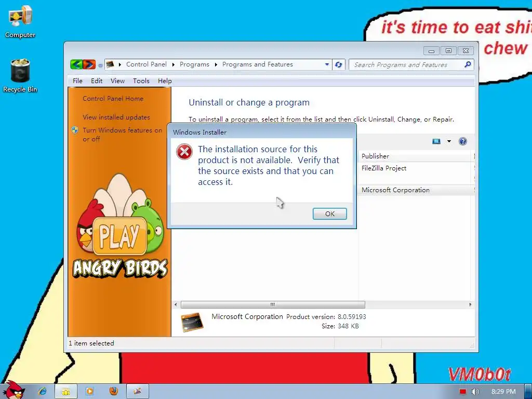The height and width of the screenshot is (399, 532).
Task: Maximize the Programs and Features window
Action: pyautogui.click(x=448, y=51)
